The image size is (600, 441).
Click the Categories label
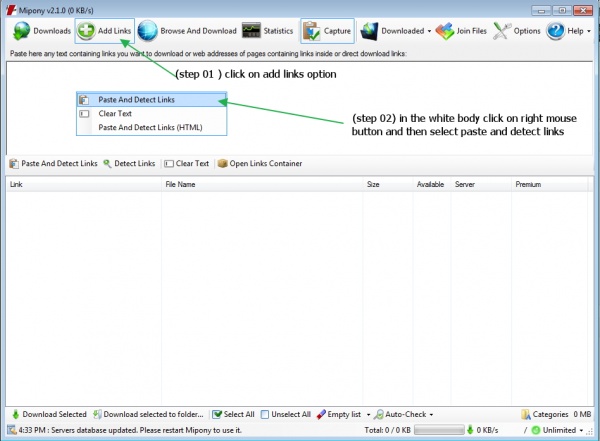point(550,414)
